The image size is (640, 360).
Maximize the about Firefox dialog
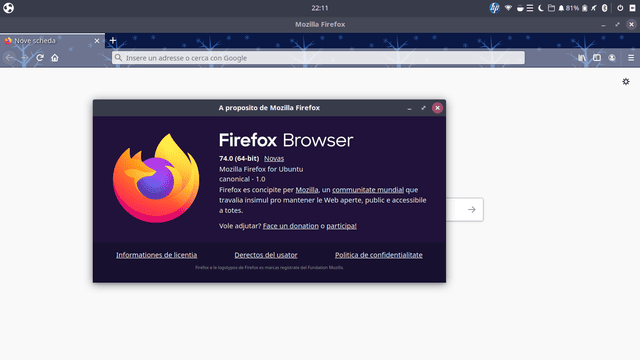click(x=423, y=108)
